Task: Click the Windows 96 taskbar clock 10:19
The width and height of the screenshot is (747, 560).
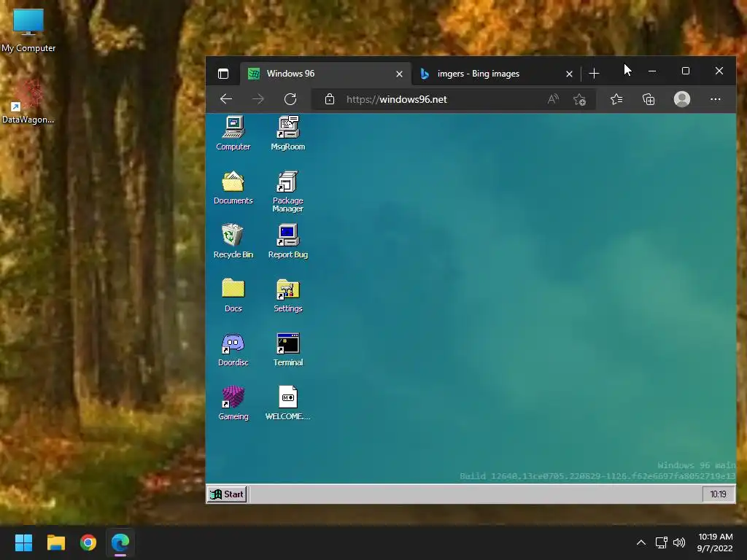Action: pos(718,494)
